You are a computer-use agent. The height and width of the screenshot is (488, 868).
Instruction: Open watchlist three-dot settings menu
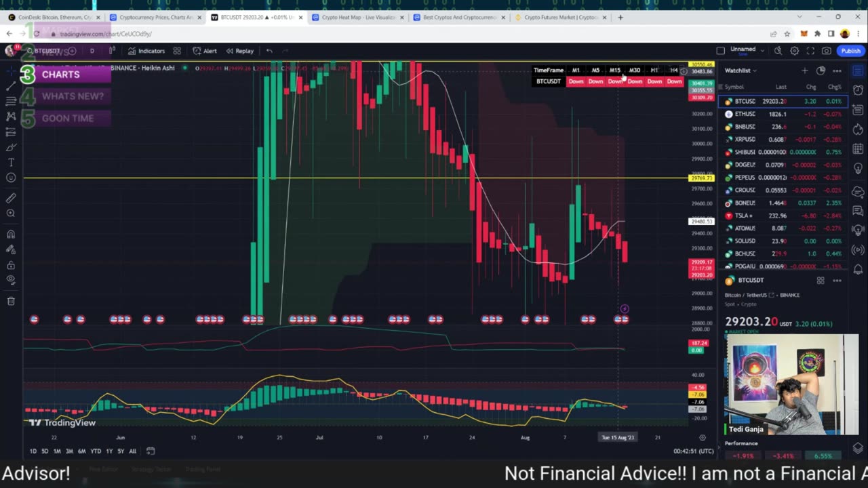point(837,70)
